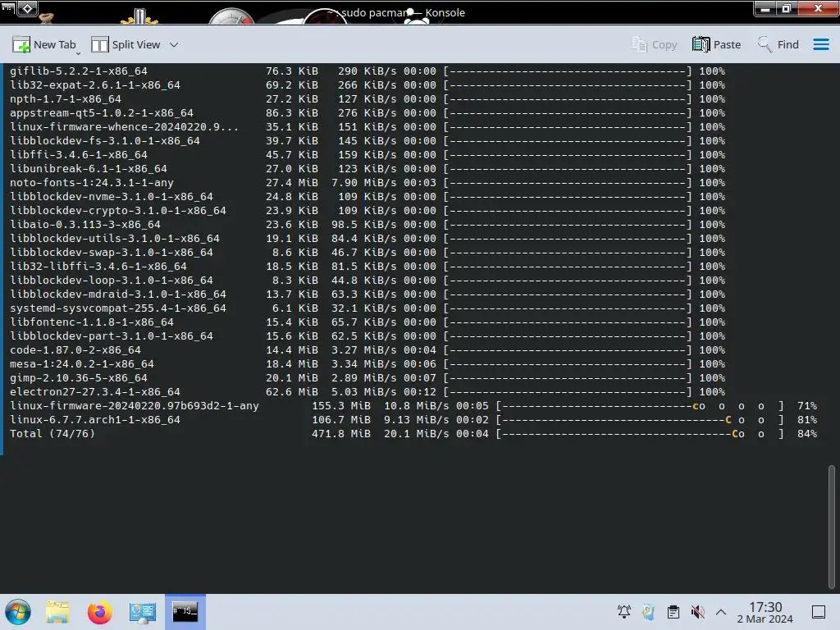Click the libblockdev-crypto-3.1.0-1-x86_64 package name

118,210
